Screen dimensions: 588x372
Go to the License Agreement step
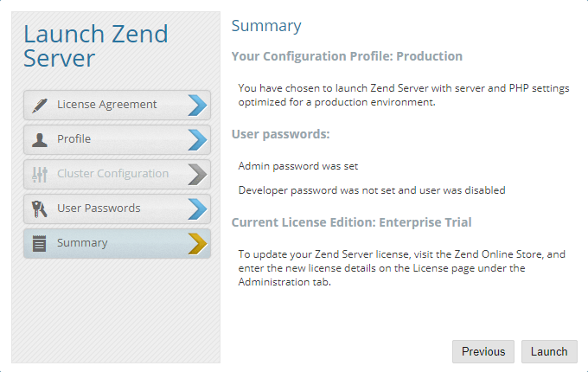pos(117,105)
